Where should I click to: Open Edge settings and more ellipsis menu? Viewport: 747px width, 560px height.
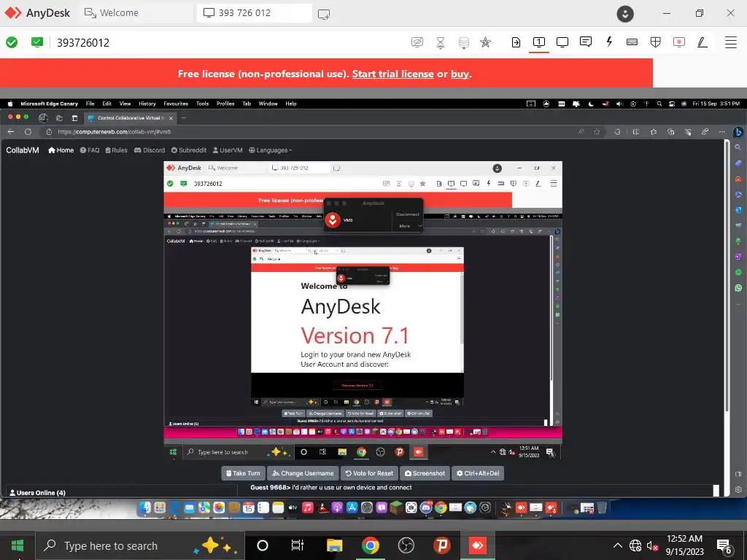click(x=722, y=132)
